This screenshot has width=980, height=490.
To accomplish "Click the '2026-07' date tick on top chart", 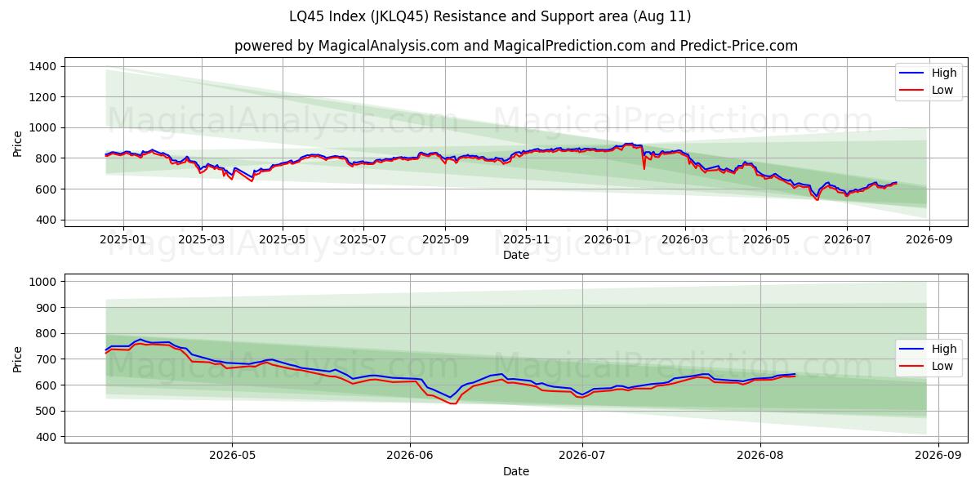I will [847, 240].
